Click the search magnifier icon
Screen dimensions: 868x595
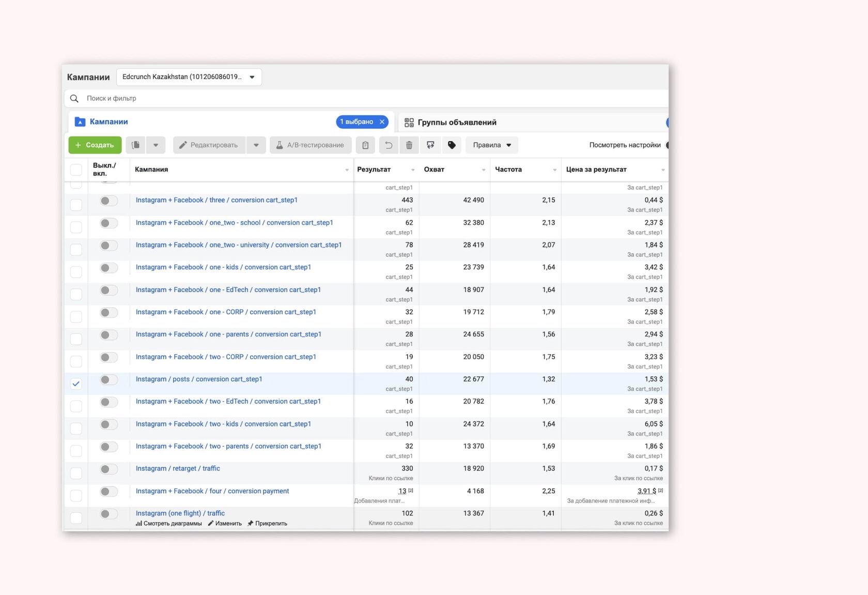point(74,98)
